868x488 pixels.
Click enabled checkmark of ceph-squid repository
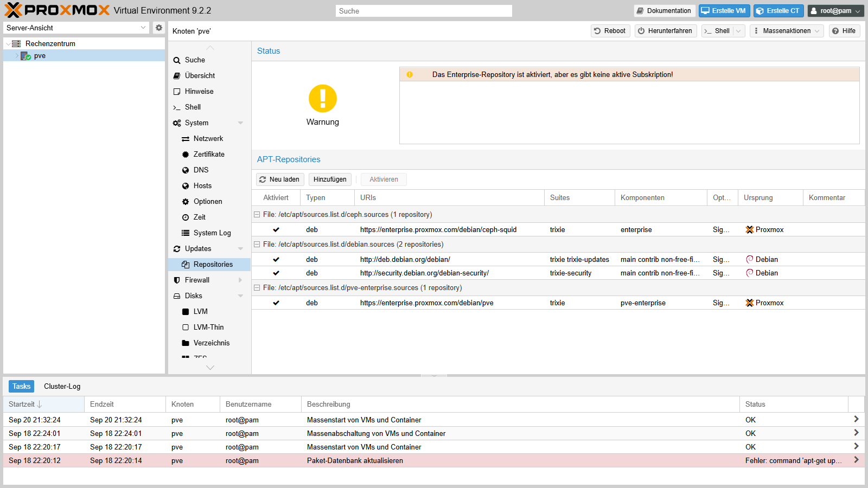click(x=276, y=230)
